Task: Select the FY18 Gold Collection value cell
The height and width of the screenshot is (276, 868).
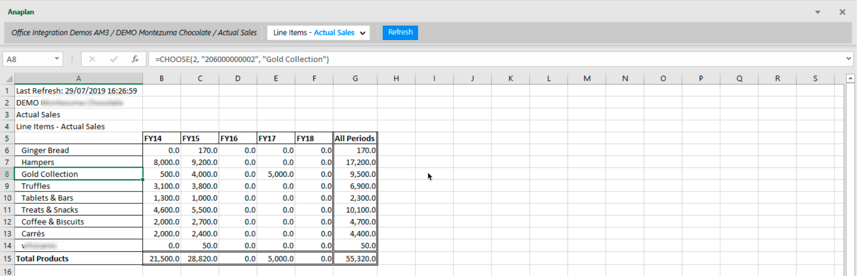Action: tap(314, 174)
